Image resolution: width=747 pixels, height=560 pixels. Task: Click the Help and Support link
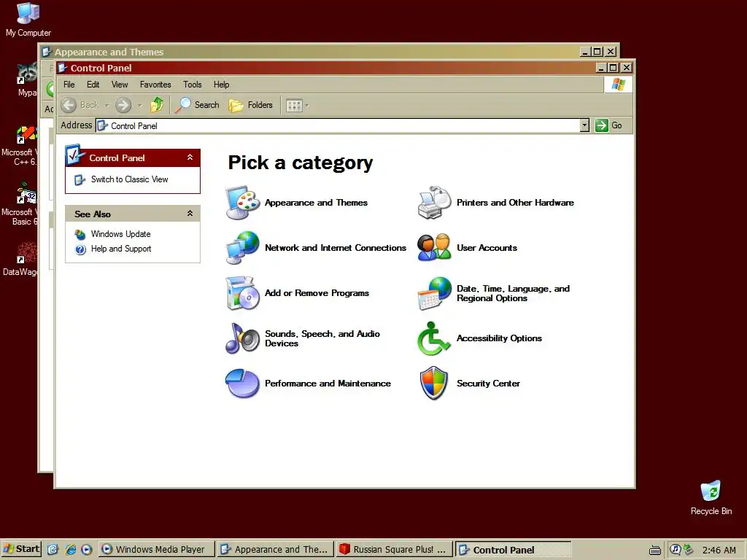(x=121, y=249)
